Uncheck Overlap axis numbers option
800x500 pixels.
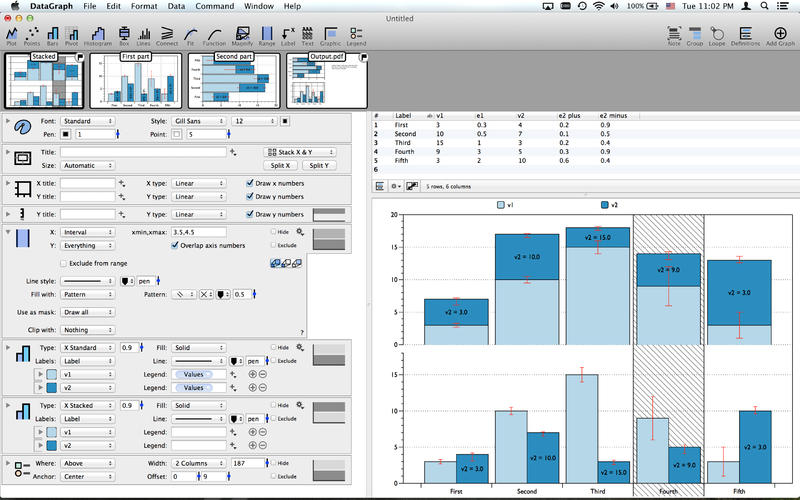[x=176, y=245]
